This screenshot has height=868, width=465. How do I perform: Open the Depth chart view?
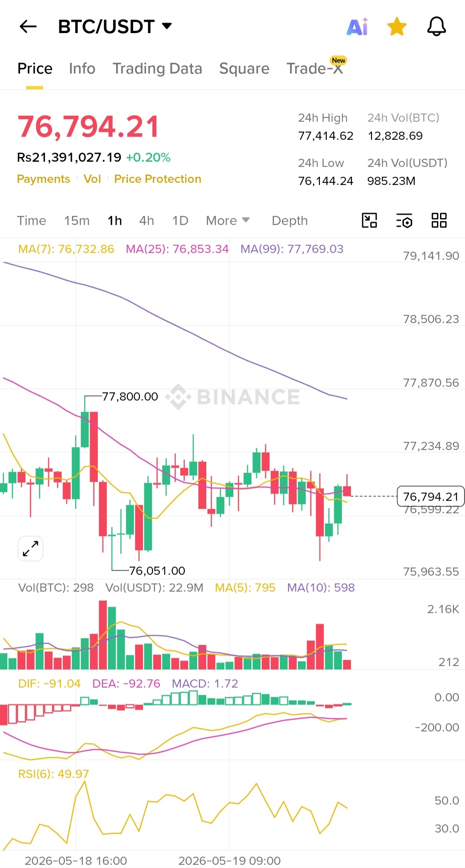[290, 221]
